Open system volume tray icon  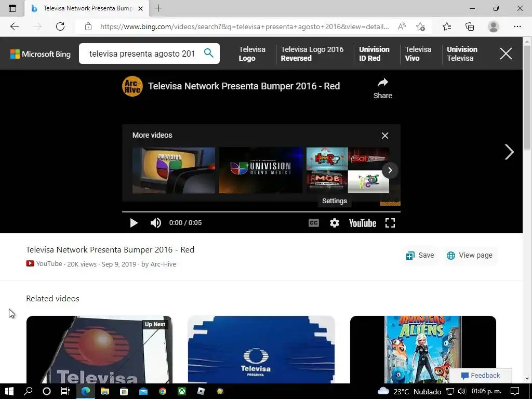coord(461,392)
